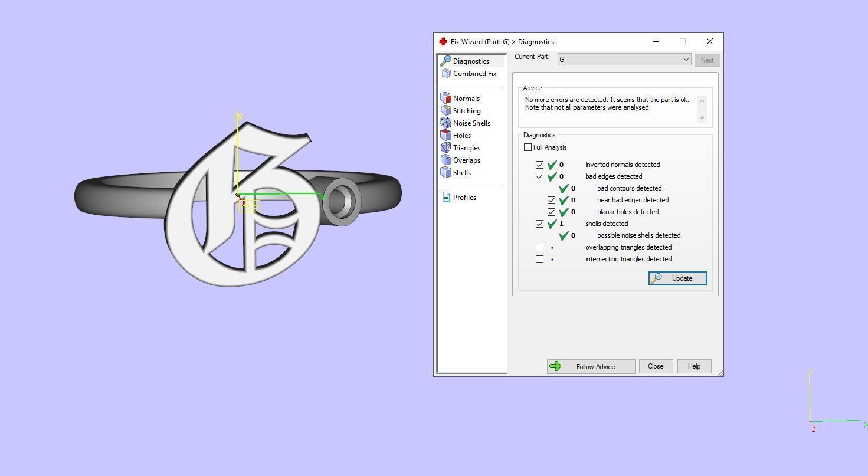The width and height of the screenshot is (868, 476).
Task: Switch to the Noise Shells page
Action: point(471,123)
